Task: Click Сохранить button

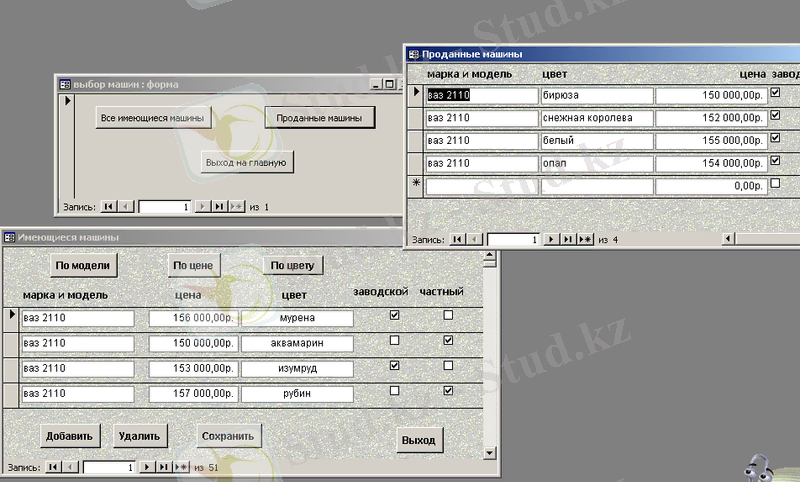Action: (228, 436)
